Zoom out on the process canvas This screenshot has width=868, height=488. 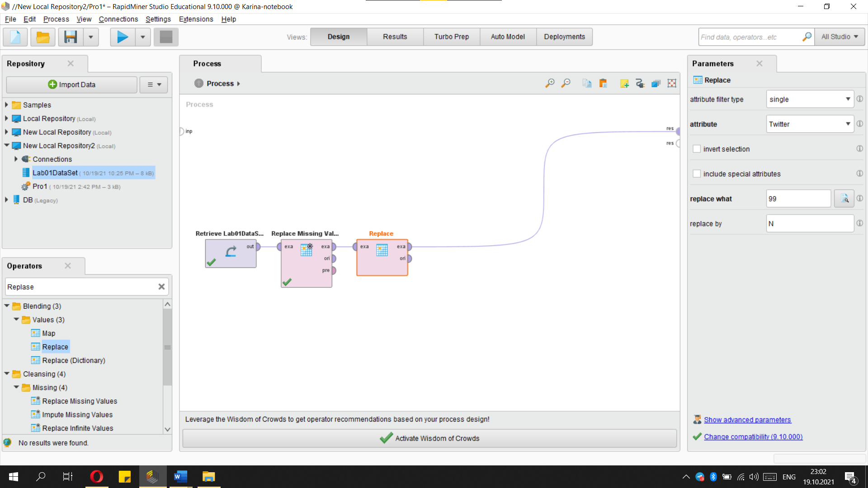(566, 83)
